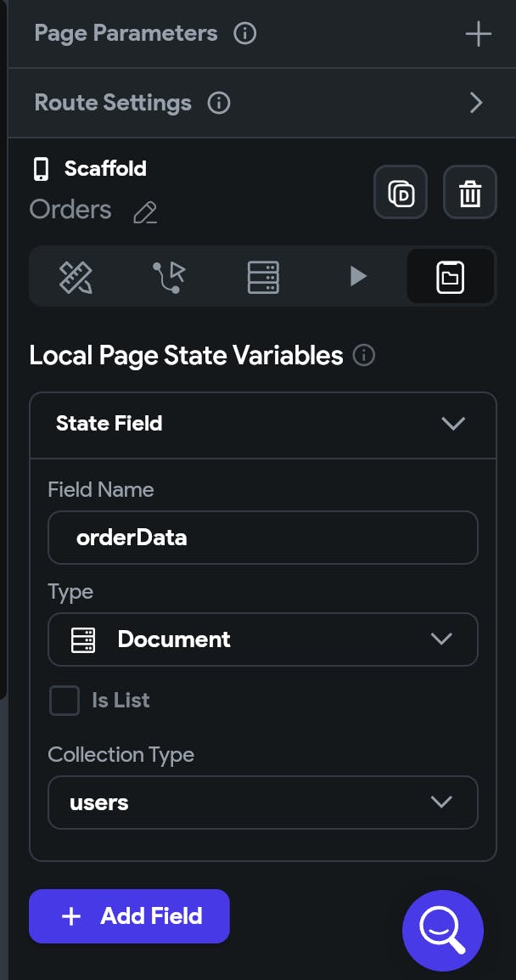The height and width of the screenshot is (980, 516).
Task: Click the Route Settings info icon
Action: tap(219, 104)
